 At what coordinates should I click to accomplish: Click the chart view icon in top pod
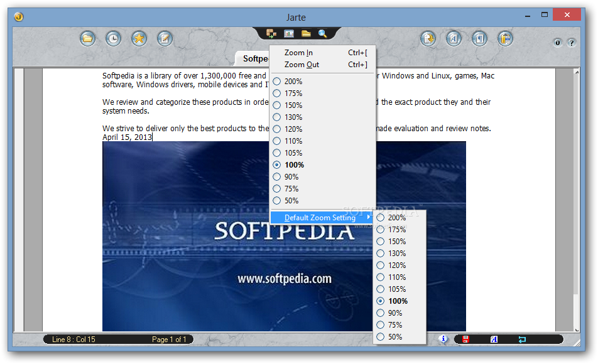[289, 33]
